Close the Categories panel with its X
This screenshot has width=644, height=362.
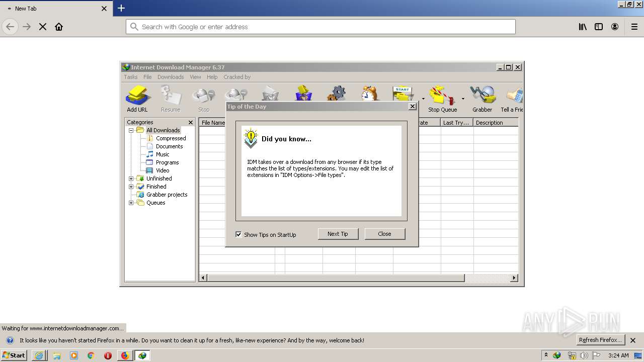[x=191, y=122]
